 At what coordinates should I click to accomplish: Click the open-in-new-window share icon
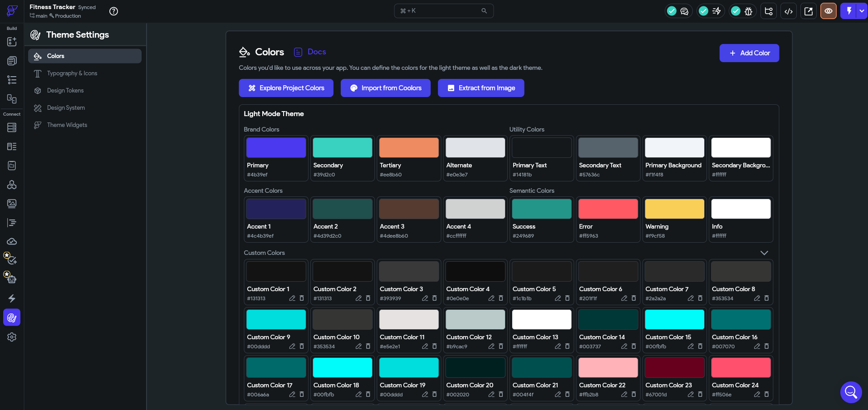tap(809, 11)
